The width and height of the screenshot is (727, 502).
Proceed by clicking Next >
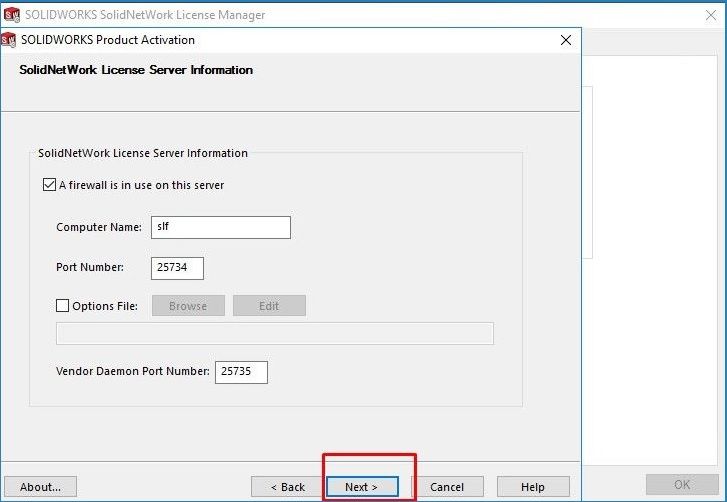tap(361, 487)
